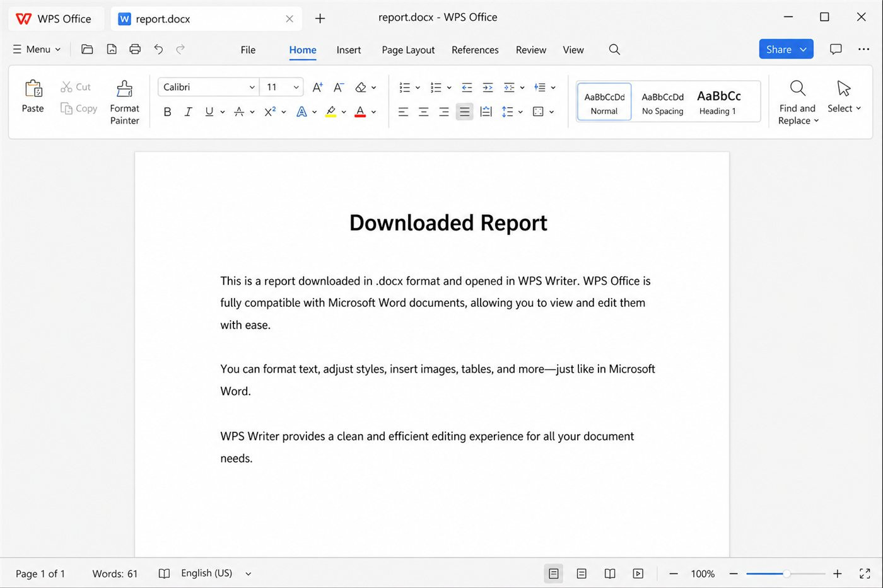
Task: Expand the highlight color dropdown arrow
Action: pos(344,112)
